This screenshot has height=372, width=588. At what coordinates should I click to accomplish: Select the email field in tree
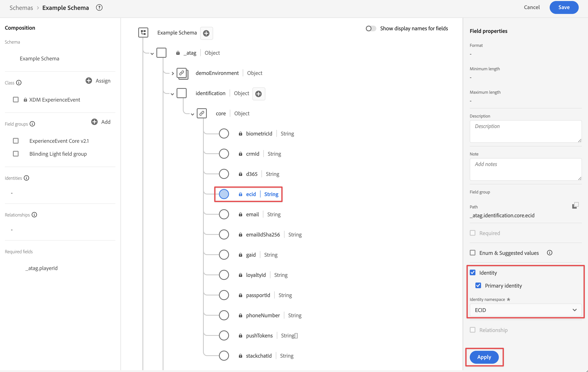pyautogui.click(x=252, y=214)
